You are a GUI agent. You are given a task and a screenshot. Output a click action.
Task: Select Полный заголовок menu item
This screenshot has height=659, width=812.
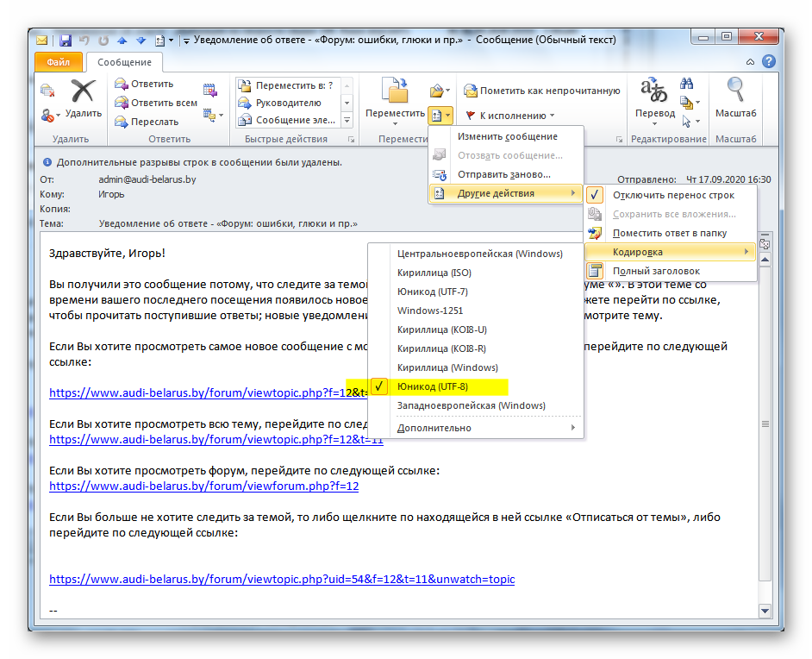(656, 271)
